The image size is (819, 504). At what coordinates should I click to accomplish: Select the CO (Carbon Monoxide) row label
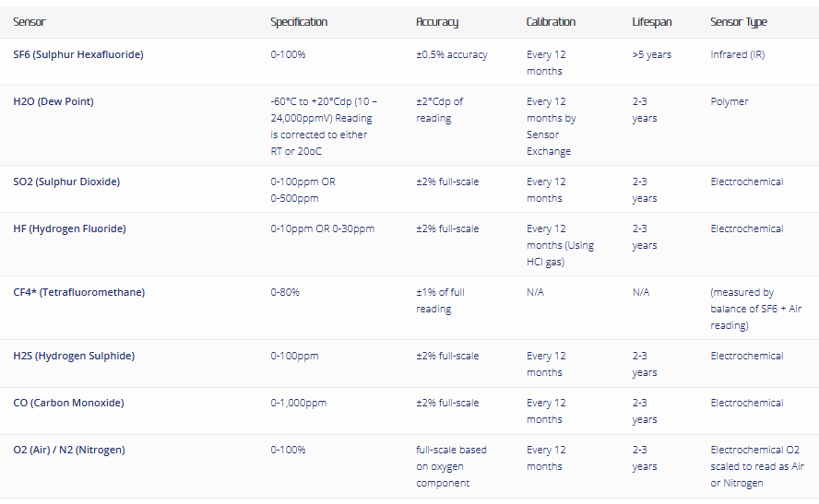[68, 403]
